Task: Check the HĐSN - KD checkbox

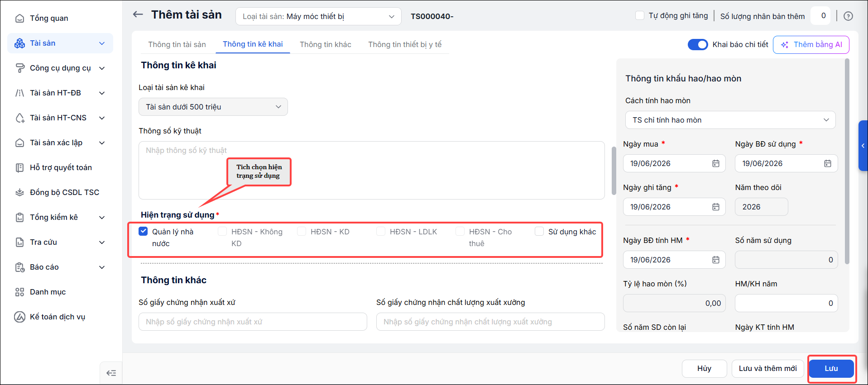Action: pos(302,231)
